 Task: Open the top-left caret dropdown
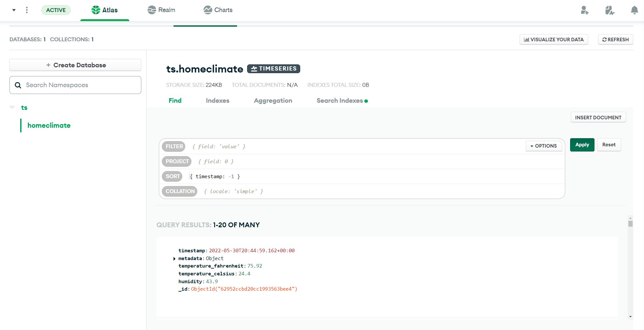tap(14, 10)
